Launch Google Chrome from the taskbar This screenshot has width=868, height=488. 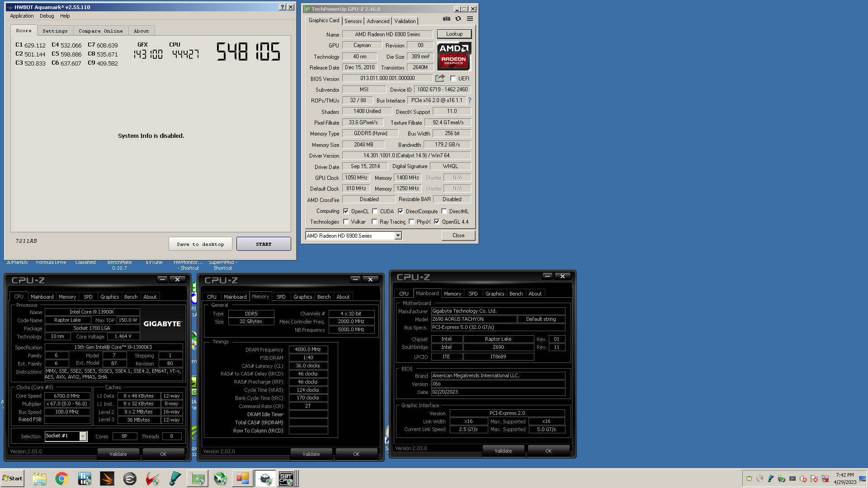click(x=62, y=479)
